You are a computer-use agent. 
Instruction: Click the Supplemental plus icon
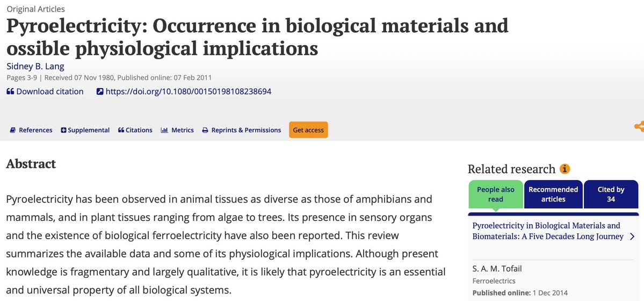point(63,130)
